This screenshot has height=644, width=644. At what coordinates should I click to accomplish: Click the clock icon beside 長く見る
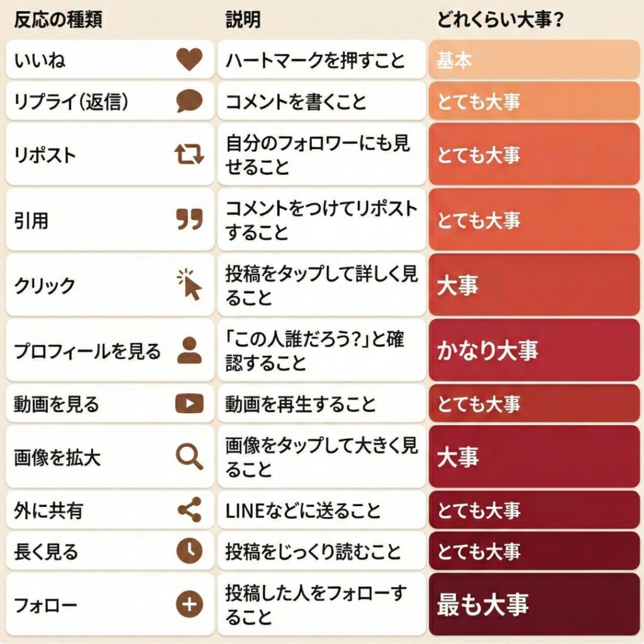[189, 552]
